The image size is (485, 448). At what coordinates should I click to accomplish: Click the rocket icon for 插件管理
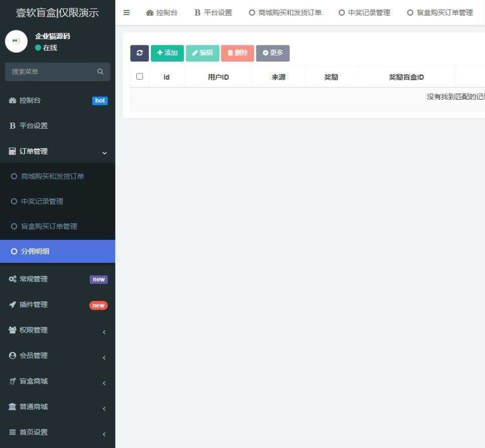(11, 304)
